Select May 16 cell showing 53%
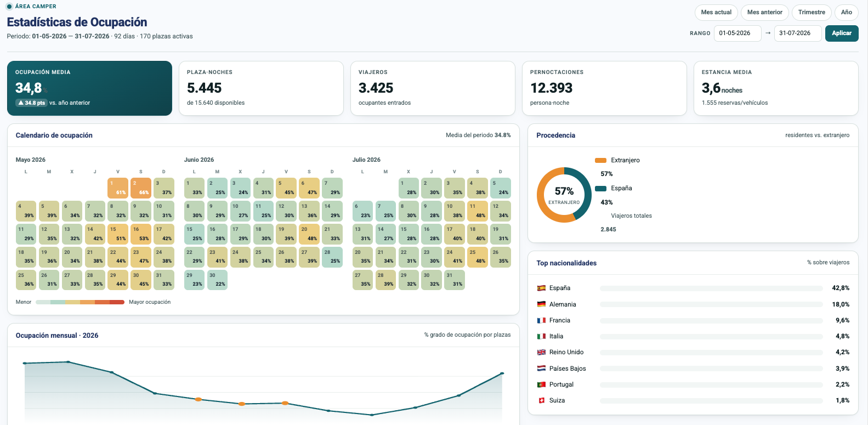The height and width of the screenshot is (425, 868). tap(141, 234)
